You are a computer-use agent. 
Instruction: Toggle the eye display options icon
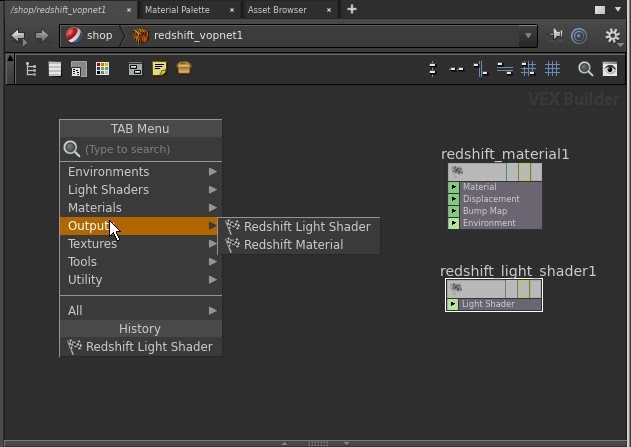click(x=610, y=69)
